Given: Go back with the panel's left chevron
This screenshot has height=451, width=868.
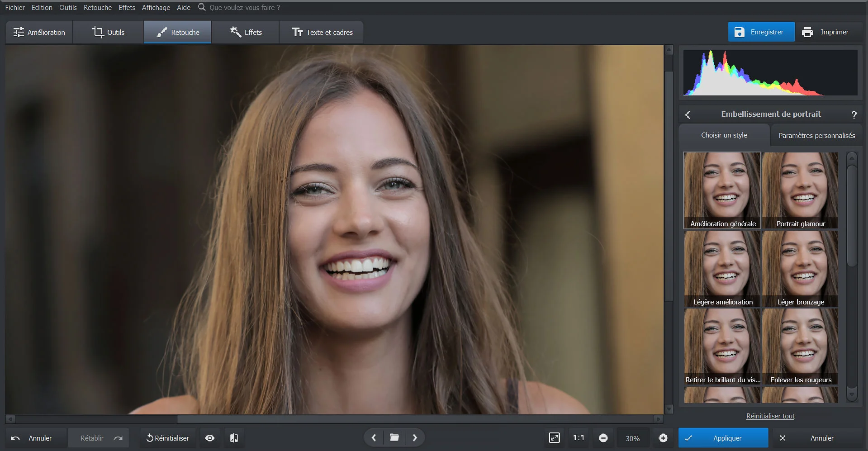Looking at the screenshot, I should pos(688,115).
